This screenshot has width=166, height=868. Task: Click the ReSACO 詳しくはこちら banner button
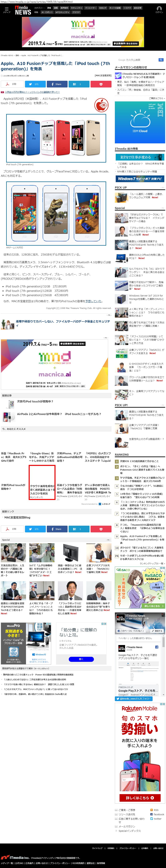pyautogui.click(x=154, y=606)
